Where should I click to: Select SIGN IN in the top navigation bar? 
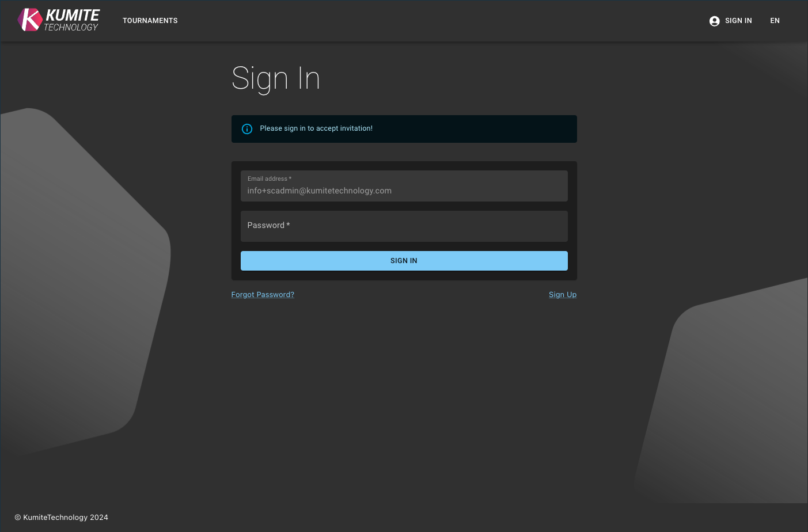pos(738,21)
